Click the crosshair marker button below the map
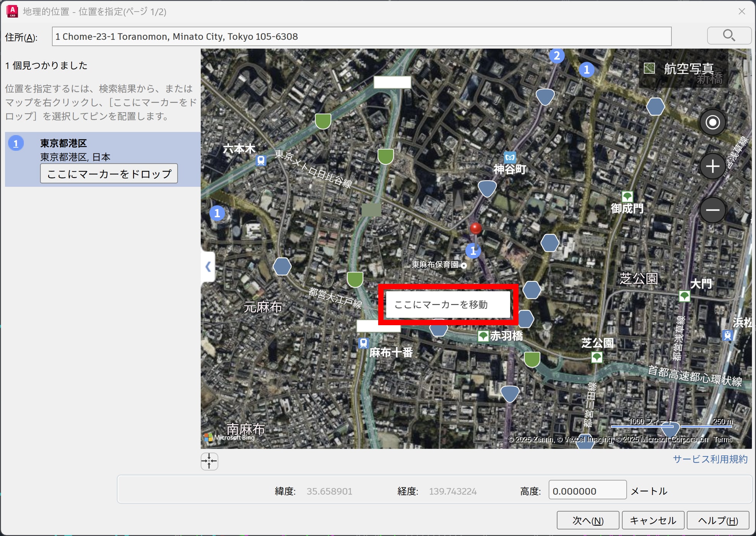Screen dimensions: 756x536 tap(209, 461)
